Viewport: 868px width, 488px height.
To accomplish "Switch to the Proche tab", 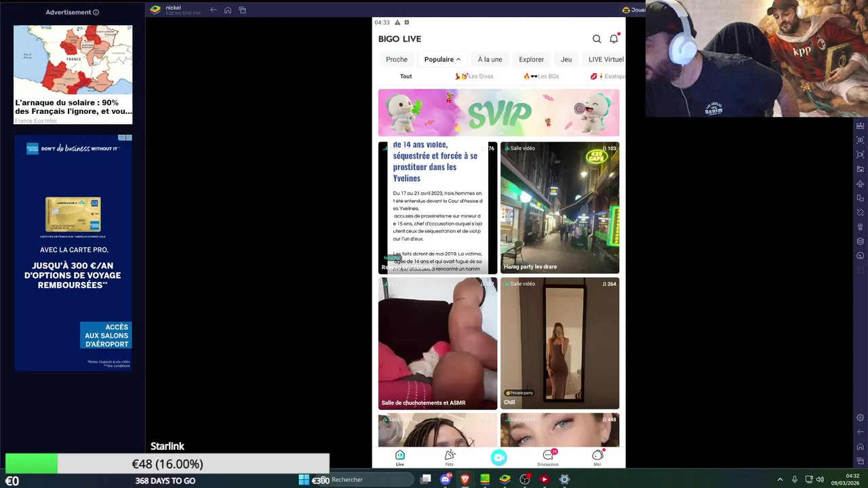I will (x=397, y=59).
